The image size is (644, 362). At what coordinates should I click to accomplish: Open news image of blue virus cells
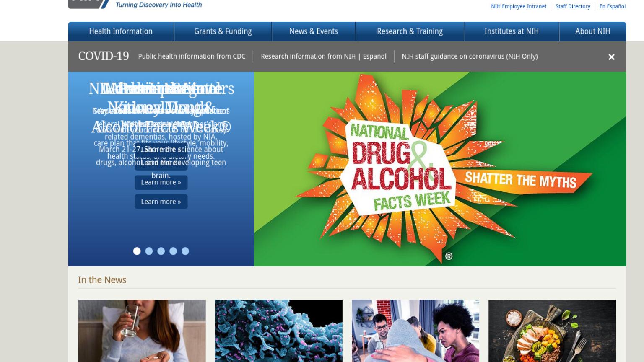point(278,331)
